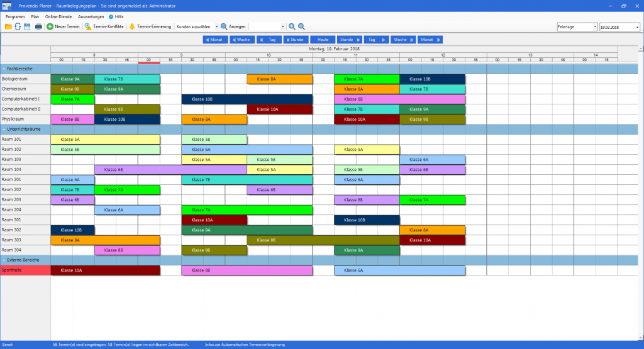The image size is (644, 349).
Task: Open Kunden auswählen dropdown arrow
Action: 217,26
